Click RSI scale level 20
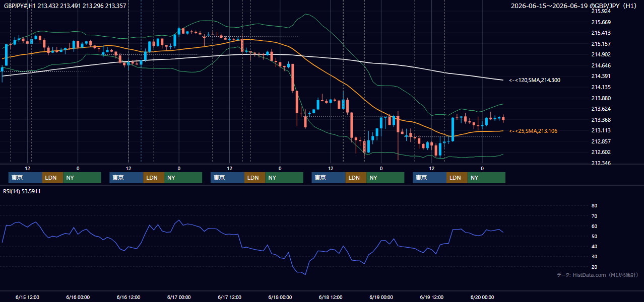 click(594, 267)
